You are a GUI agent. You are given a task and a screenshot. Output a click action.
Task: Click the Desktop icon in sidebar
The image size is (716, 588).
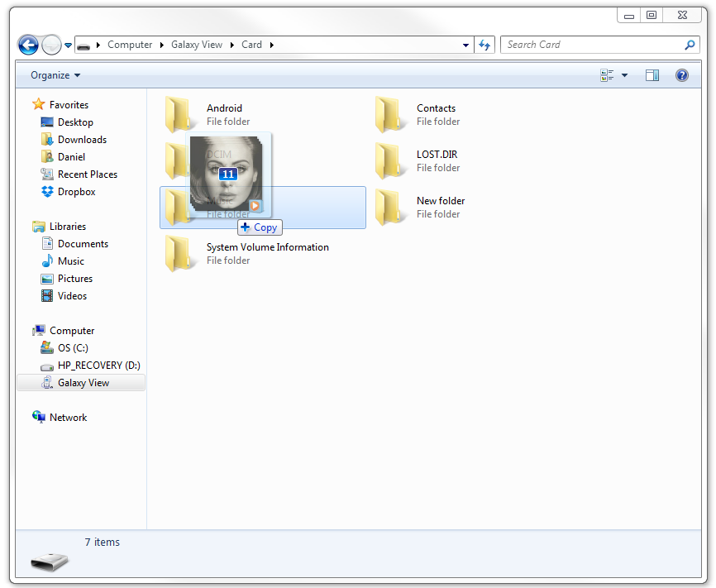[47, 122]
